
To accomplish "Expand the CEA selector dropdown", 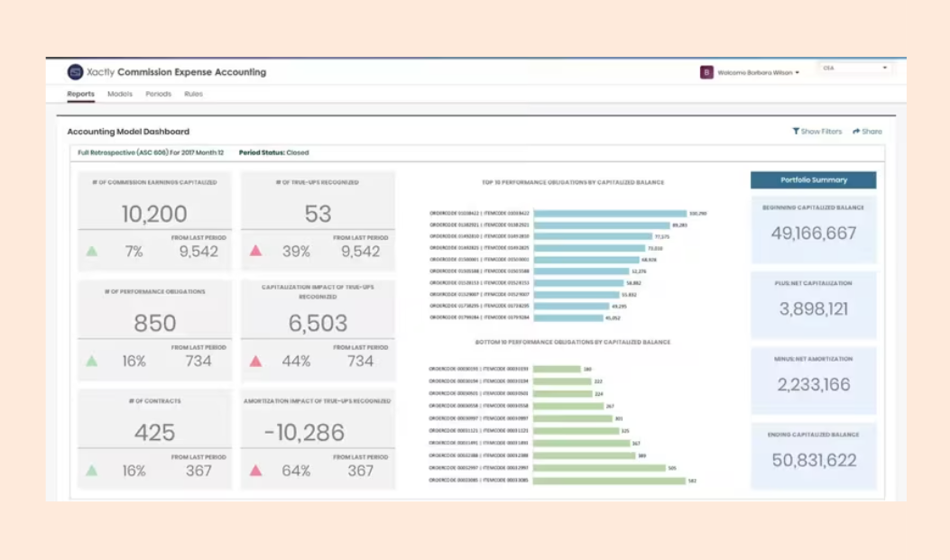I will (854, 68).
